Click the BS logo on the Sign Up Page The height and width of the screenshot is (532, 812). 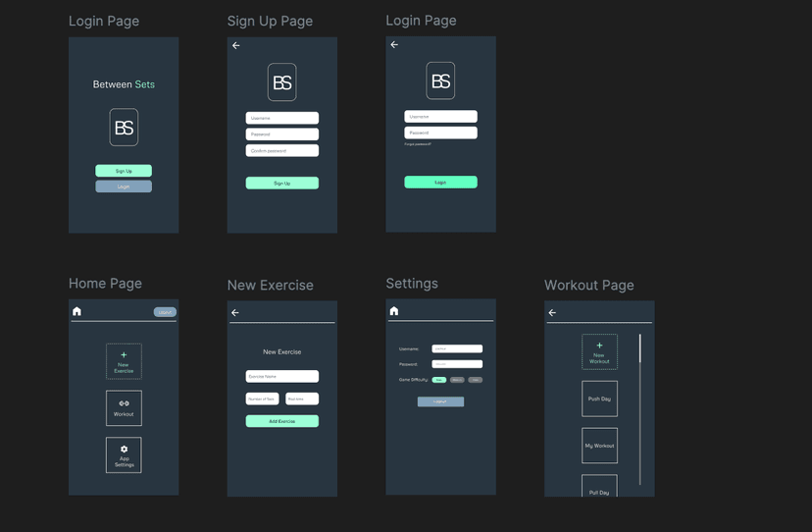coord(282,81)
